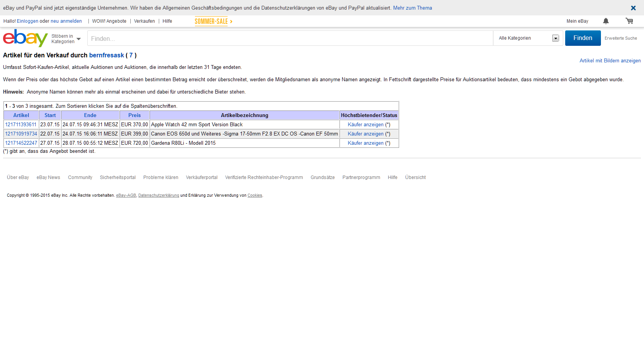Open Verkäuferportal footer link
This screenshot has height=348, width=644.
pyautogui.click(x=201, y=177)
